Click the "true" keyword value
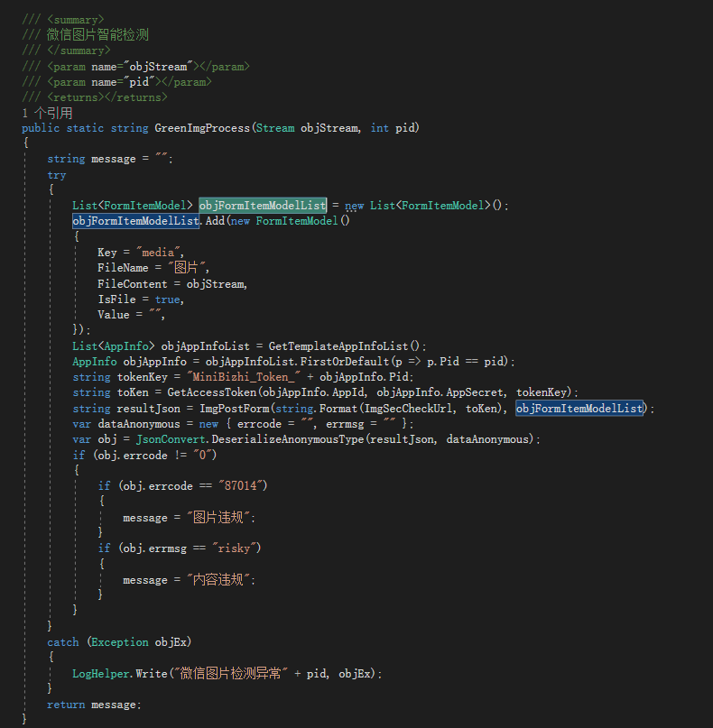 pos(167,299)
